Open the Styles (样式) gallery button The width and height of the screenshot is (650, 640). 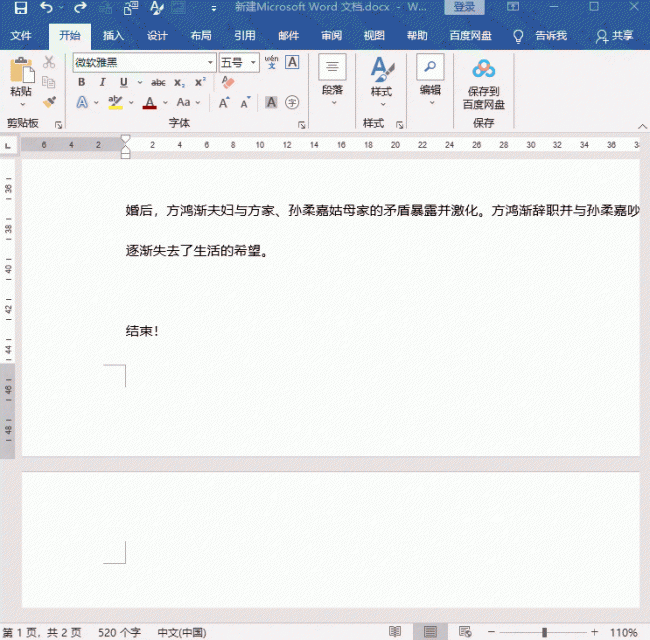382,81
